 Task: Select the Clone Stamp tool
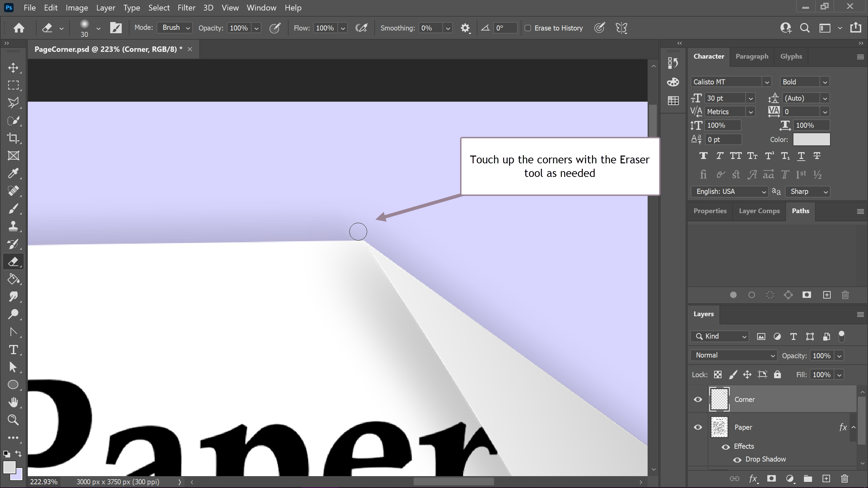(x=14, y=226)
